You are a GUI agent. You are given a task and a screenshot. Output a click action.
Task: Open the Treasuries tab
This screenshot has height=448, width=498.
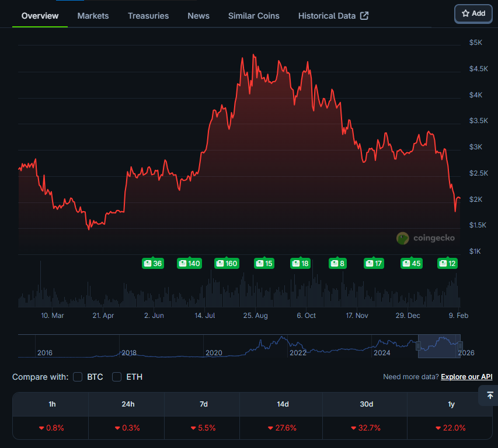[x=148, y=16]
